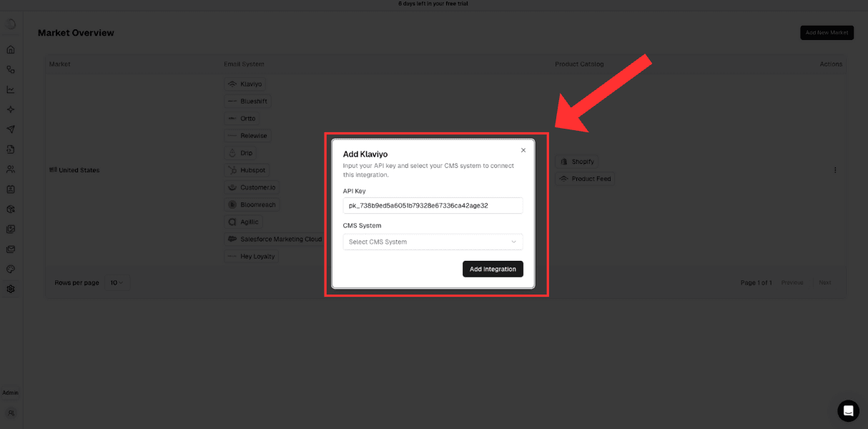Select the Blueshift email system chip
Screen dimensions: 868x429
click(x=247, y=102)
